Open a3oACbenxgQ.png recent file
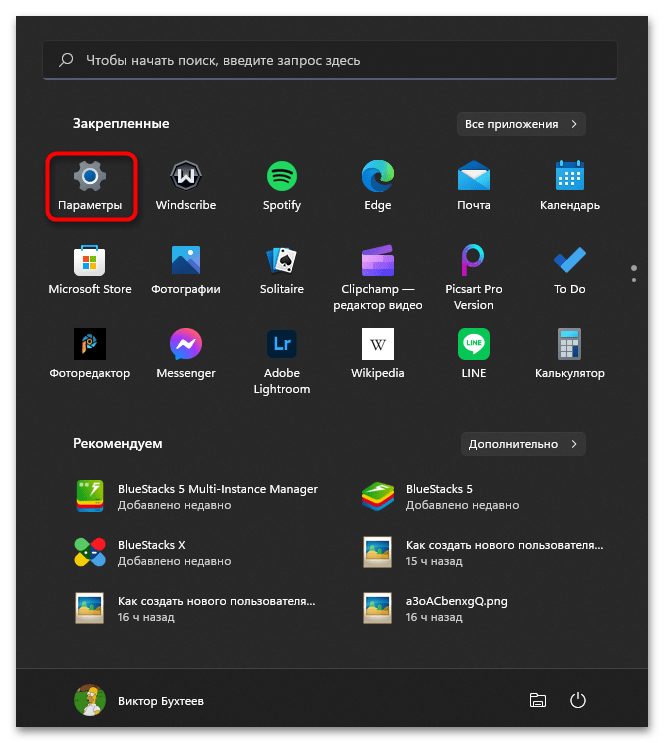664x743 pixels. coord(435,608)
